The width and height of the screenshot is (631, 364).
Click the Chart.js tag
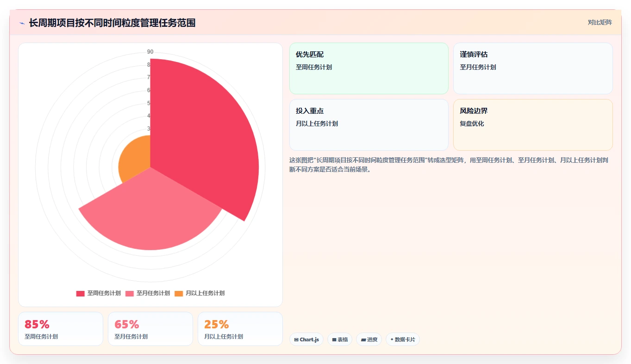[306, 339]
